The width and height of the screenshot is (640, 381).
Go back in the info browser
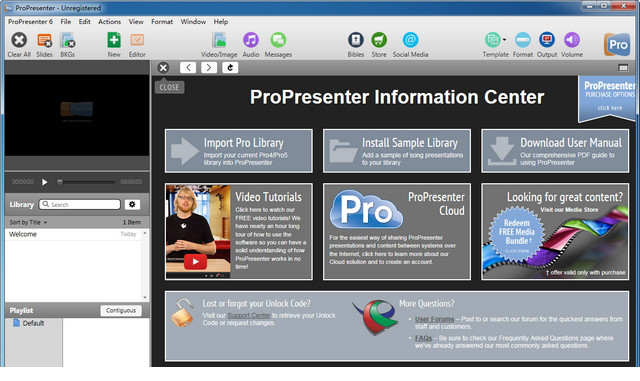[x=188, y=68]
